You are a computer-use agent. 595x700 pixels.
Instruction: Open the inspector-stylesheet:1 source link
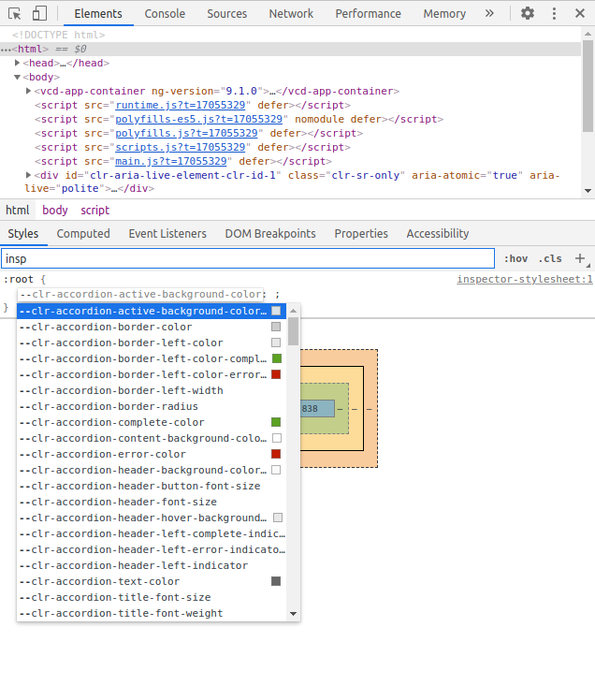click(x=524, y=279)
